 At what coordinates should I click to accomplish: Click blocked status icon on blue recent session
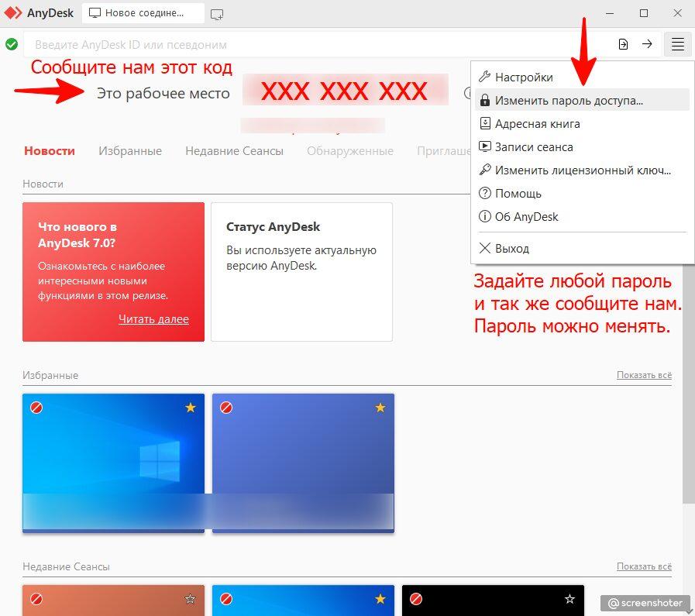tap(226, 599)
